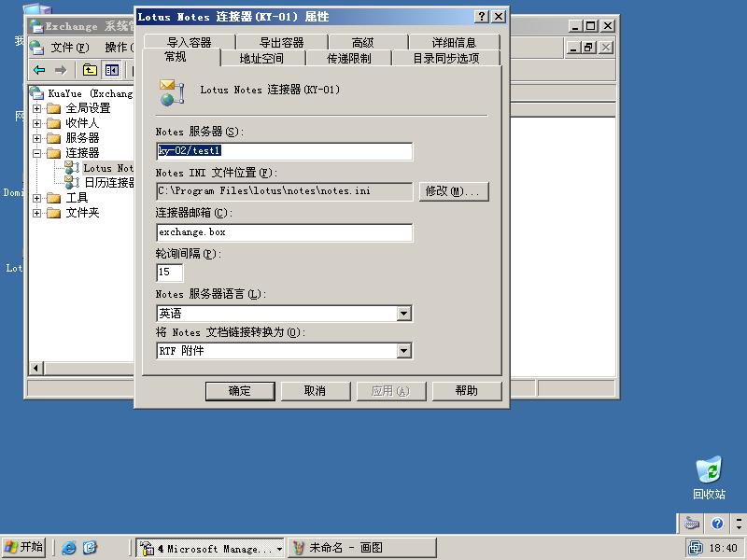
Task: Restore the inner console window in Exchange manager
Action: (x=589, y=48)
